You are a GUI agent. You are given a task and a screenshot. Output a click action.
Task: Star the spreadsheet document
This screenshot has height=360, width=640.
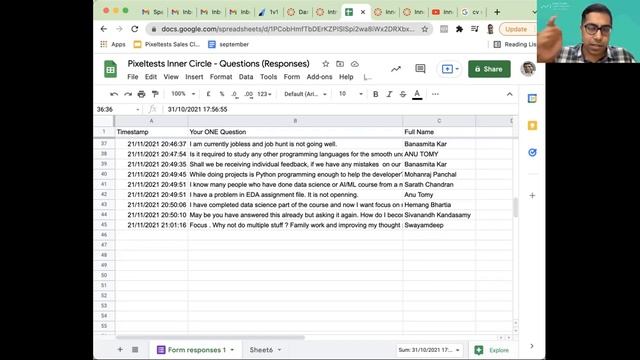(325, 64)
